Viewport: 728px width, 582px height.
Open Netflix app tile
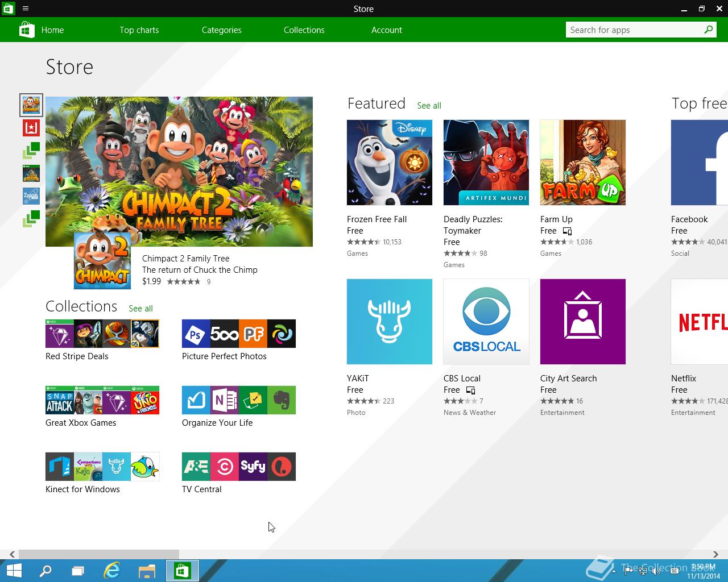point(700,322)
